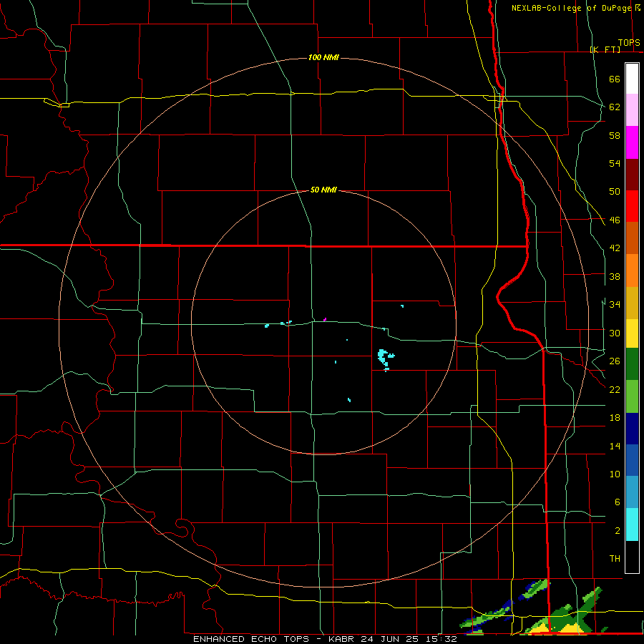
Task: Click the TH threshold label
Action: click(x=615, y=558)
